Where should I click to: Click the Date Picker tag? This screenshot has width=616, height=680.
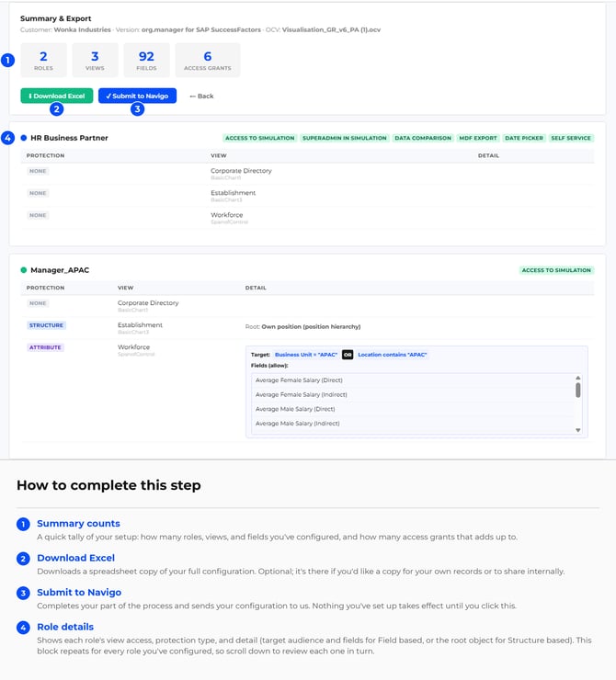524,138
